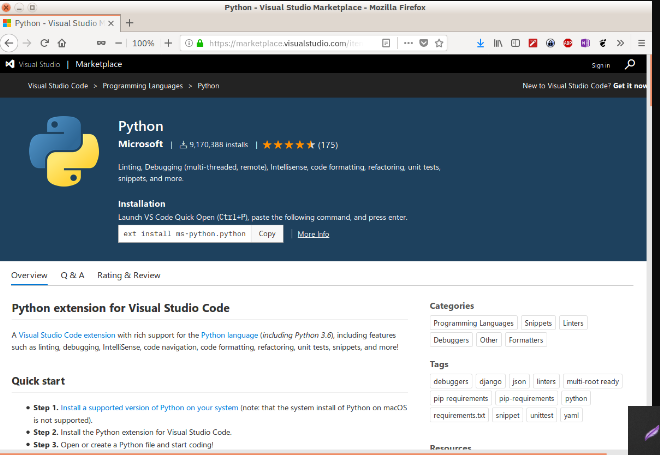
Task: Reset zoom via the 100% indicator
Action: pyautogui.click(x=143, y=43)
